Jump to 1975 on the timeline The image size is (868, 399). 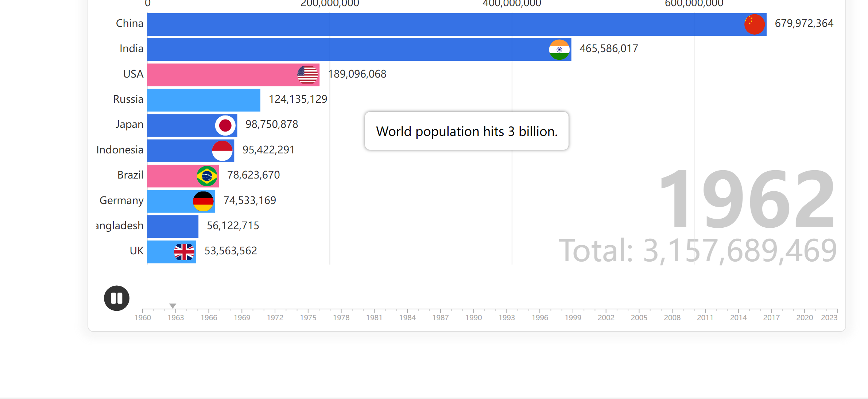[x=308, y=317]
